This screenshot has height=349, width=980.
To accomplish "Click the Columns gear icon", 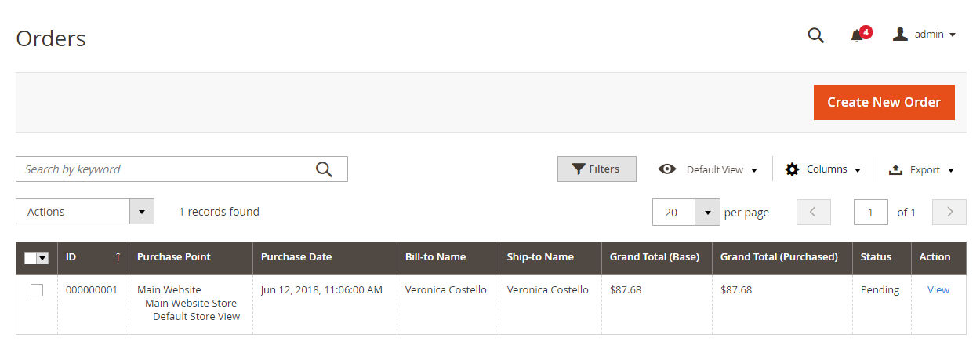I will pos(792,169).
